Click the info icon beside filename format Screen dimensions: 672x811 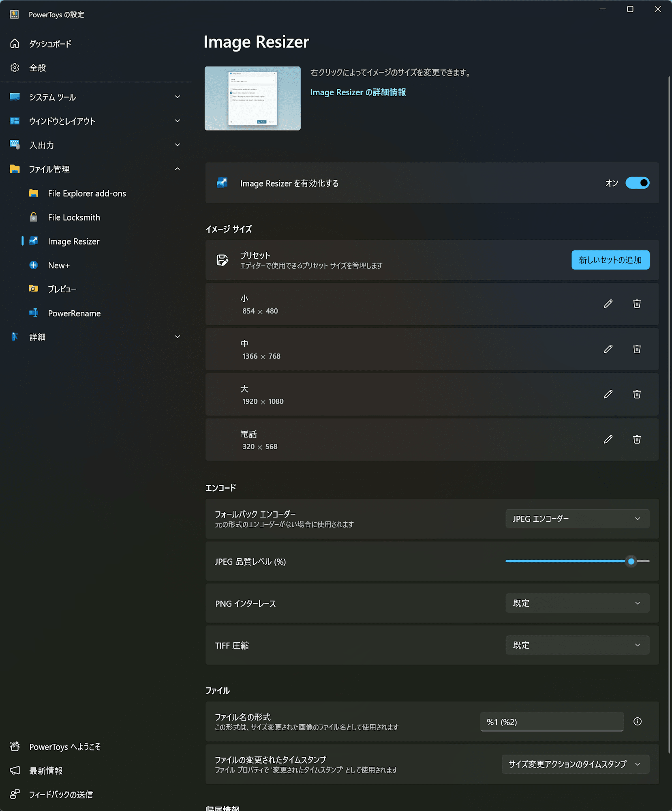[637, 721]
